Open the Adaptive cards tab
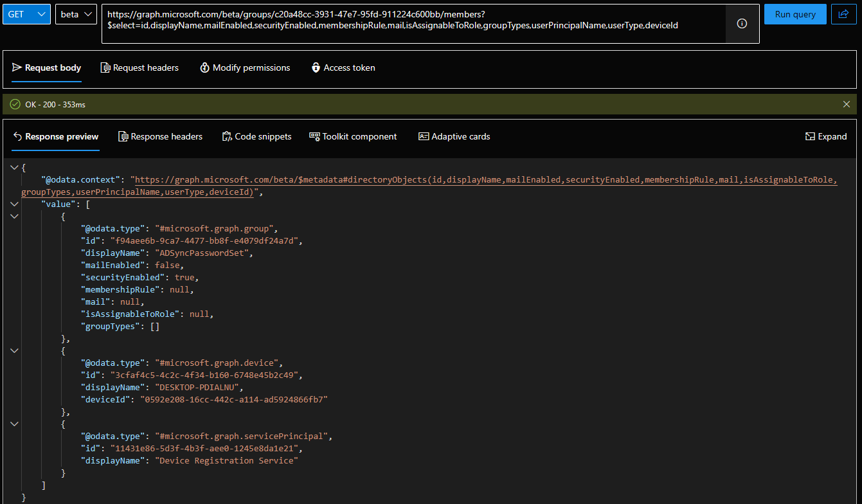The width and height of the screenshot is (862, 504). pos(454,136)
